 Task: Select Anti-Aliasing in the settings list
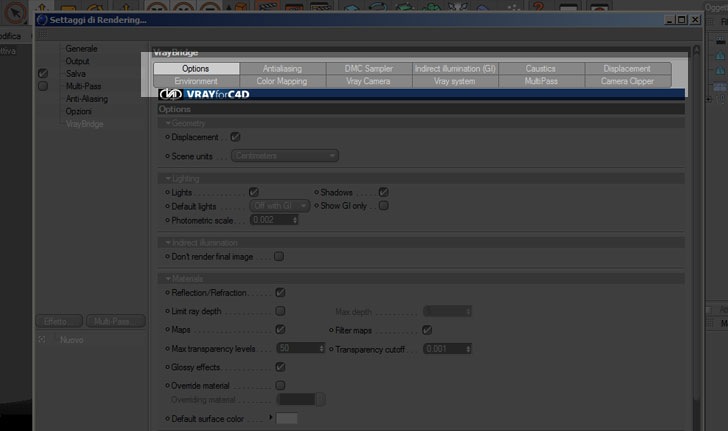(86, 99)
